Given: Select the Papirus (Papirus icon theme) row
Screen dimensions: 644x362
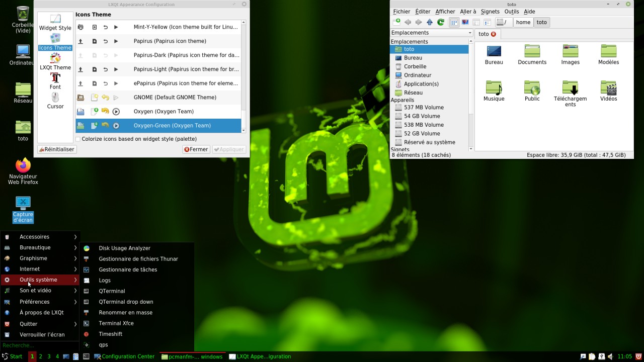Looking at the screenshot, I should coord(158,41).
